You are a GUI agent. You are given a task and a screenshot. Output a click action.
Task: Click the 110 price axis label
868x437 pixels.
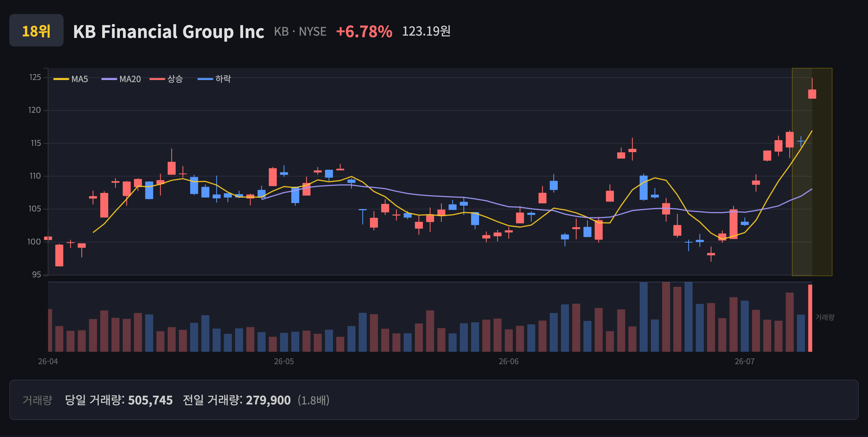click(x=35, y=176)
